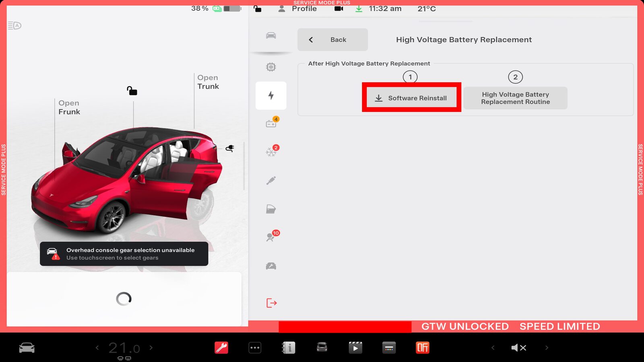
Task: Open vehicle info tab with car icon
Action: coord(271,35)
